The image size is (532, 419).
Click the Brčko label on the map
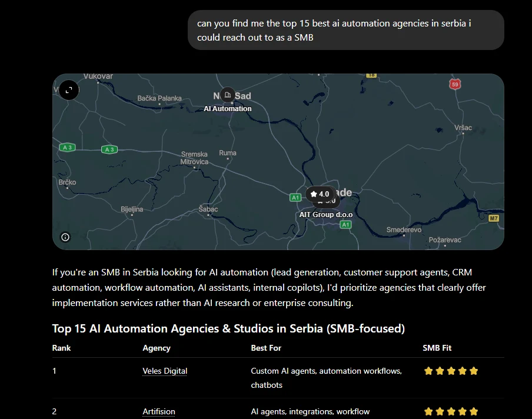point(67,182)
